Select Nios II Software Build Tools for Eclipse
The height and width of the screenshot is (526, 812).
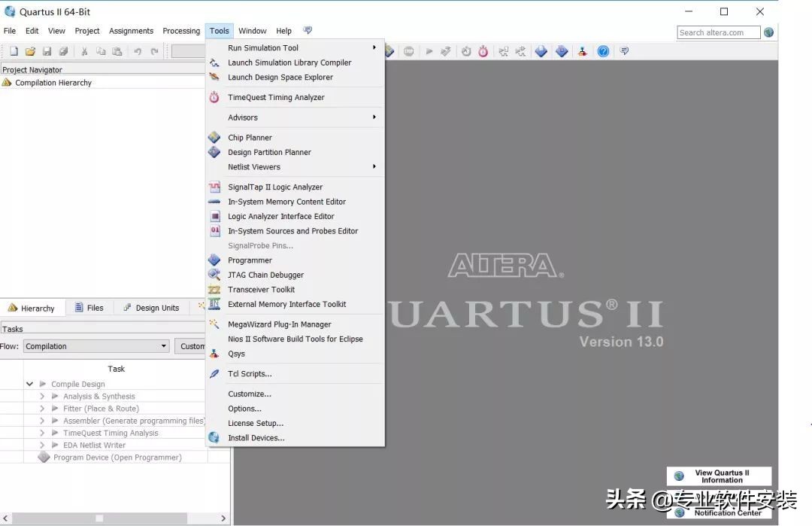[x=295, y=339]
